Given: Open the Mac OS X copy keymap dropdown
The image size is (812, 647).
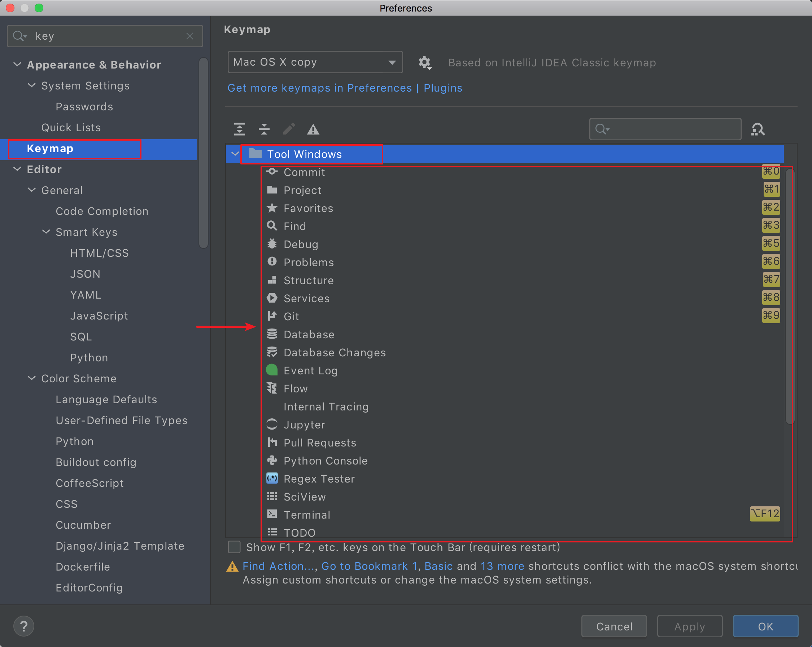Looking at the screenshot, I should [x=315, y=62].
